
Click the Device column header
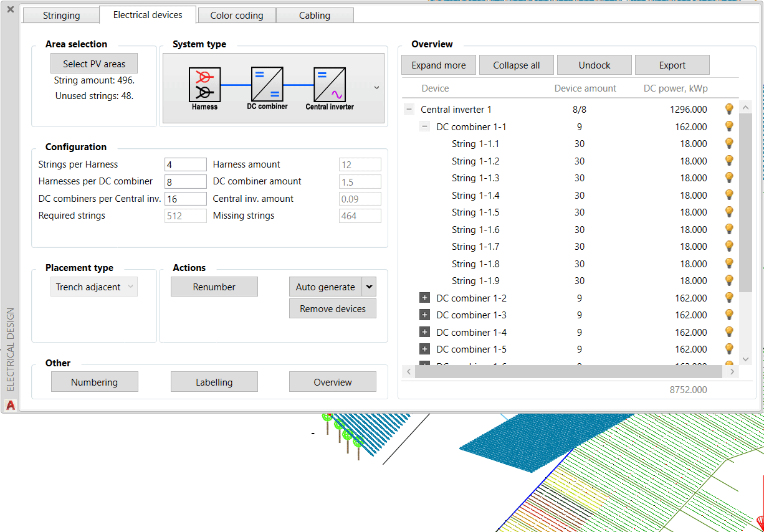tap(435, 88)
